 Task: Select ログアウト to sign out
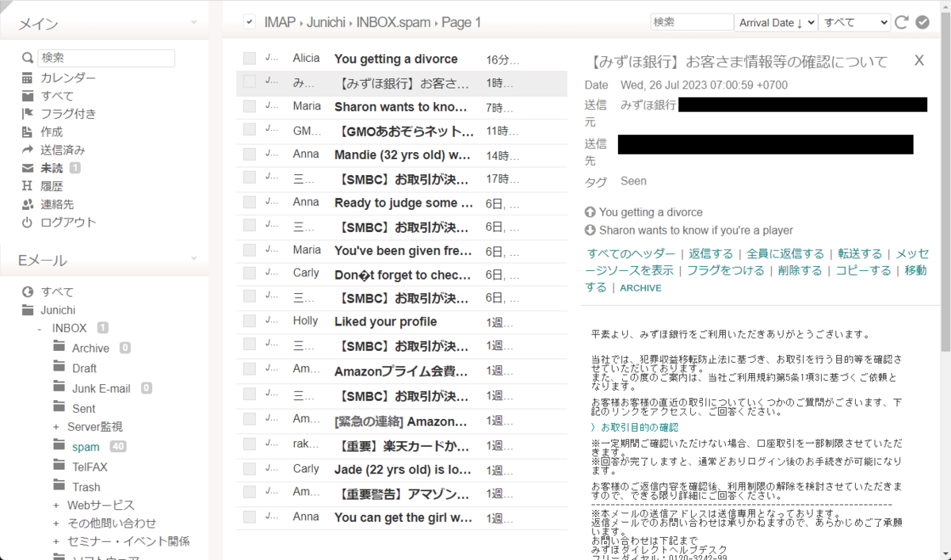[68, 223]
